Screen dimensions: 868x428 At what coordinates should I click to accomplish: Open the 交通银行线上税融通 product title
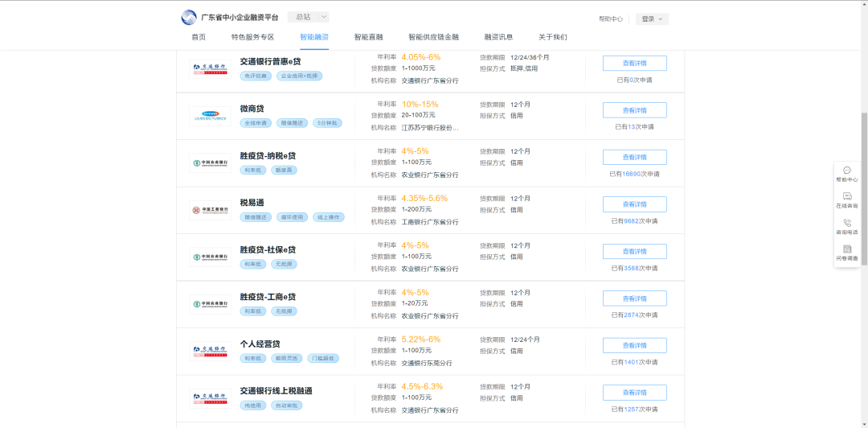point(276,392)
